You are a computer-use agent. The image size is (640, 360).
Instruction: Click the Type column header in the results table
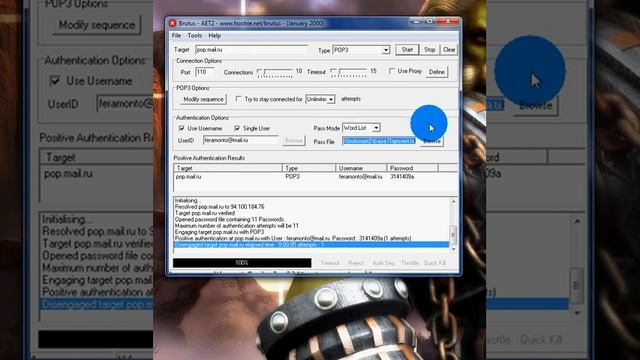point(309,168)
